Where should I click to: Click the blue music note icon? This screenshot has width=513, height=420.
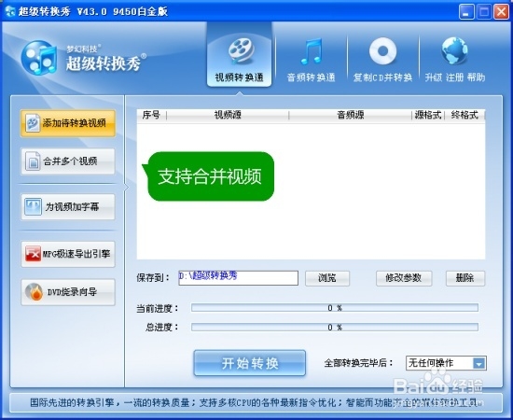tap(312, 51)
